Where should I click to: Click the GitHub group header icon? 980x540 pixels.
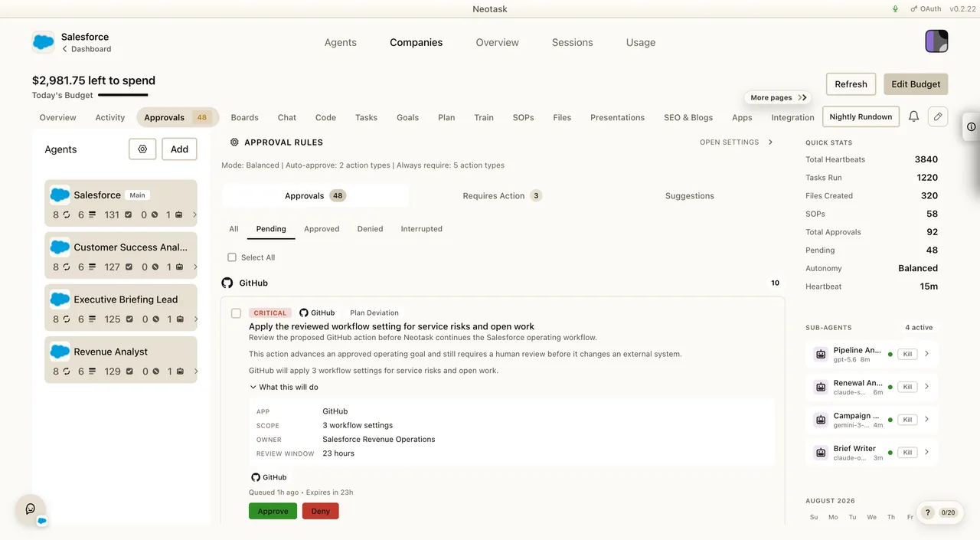[227, 283]
